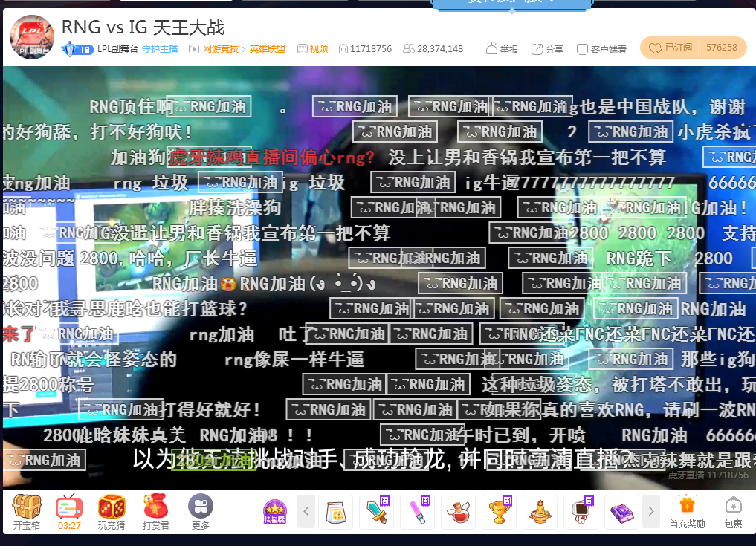The width and height of the screenshot is (756, 546).
Task: Send the gold trophy gift
Action: pos(499,512)
